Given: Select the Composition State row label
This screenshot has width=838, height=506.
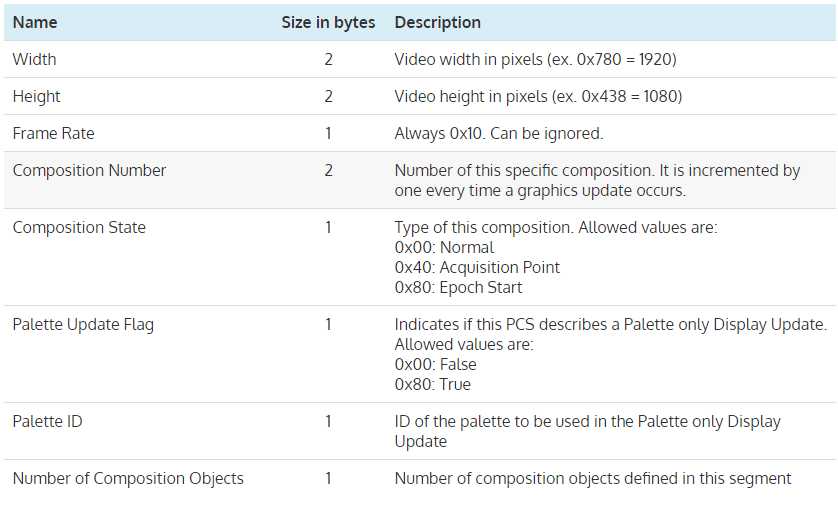Looking at the screenshot, I should [x=79, y=227].
